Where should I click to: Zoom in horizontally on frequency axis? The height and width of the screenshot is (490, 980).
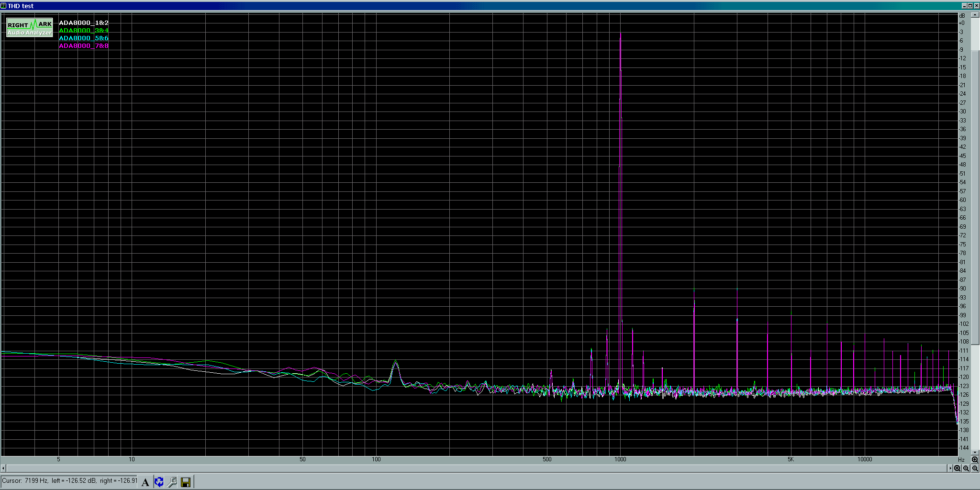(x=957, y=468)
